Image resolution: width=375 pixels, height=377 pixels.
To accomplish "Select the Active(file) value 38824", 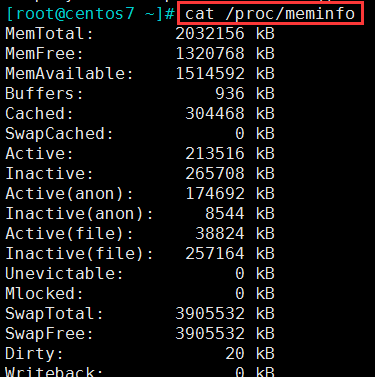I will [x=220, y=234].
